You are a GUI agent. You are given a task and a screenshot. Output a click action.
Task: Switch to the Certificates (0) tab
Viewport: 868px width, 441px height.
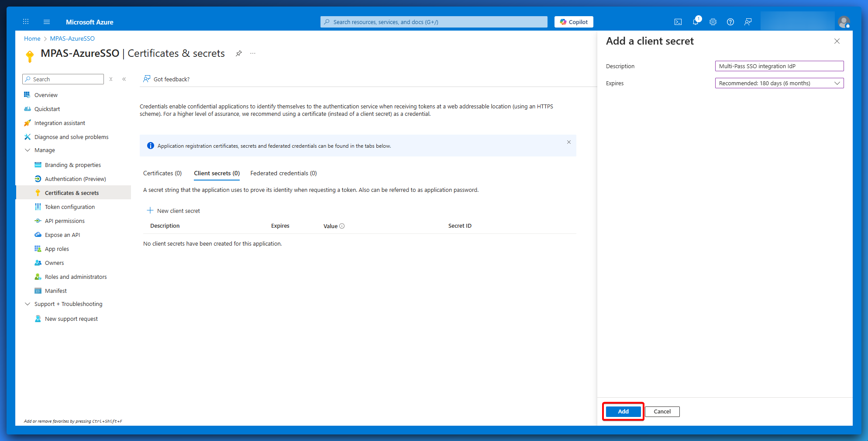click(162, 173)
